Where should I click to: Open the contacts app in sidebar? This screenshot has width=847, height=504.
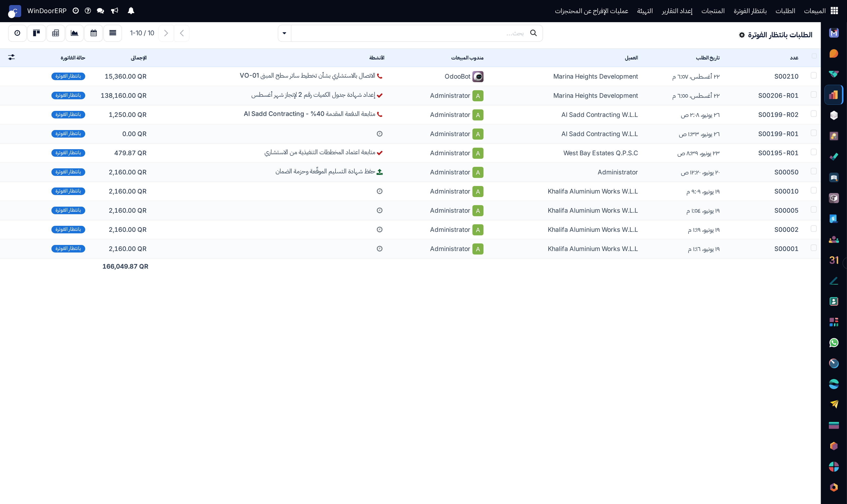834,301
